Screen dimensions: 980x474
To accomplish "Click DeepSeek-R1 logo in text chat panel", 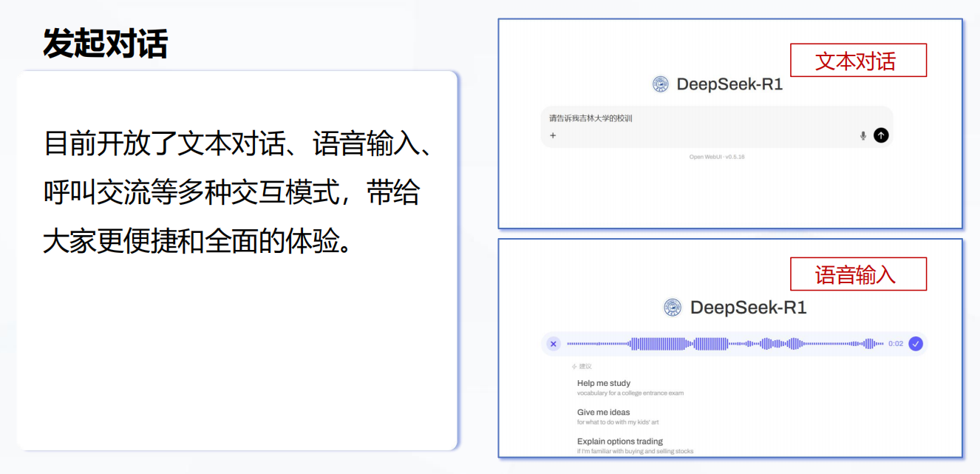I will coord(661,84).
